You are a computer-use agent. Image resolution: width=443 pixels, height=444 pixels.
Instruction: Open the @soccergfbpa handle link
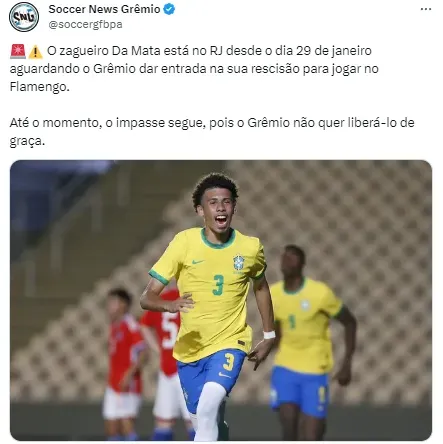coord(85,24)
